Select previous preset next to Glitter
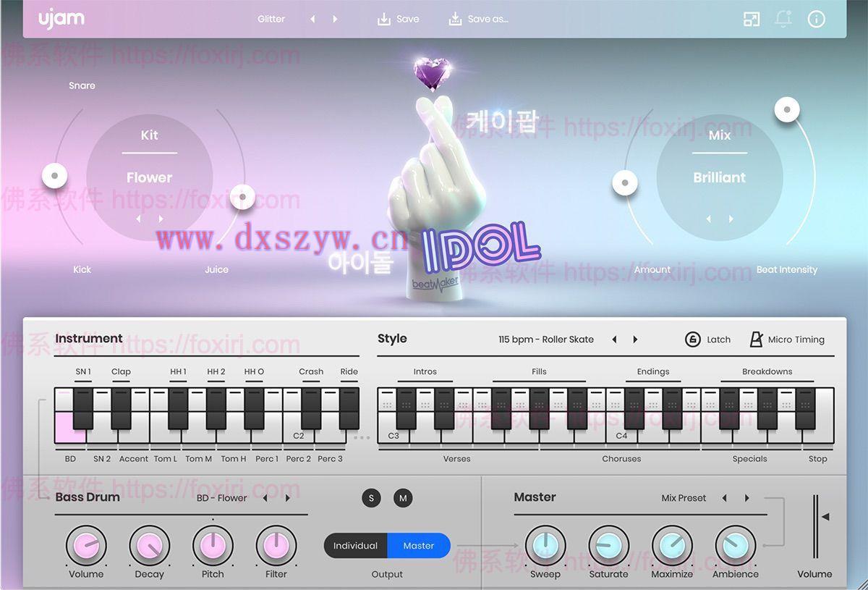The width and height of the screenshot is (868, 590). click(x=312, y=19)
